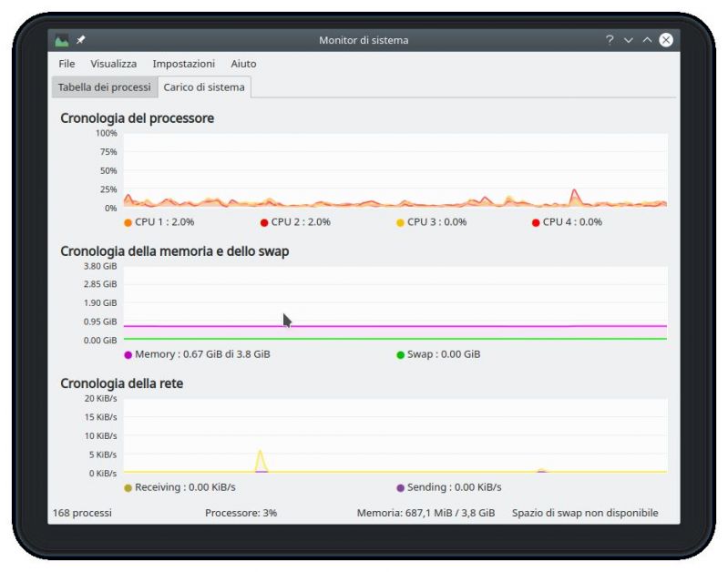Close the Monitor di sistema window
Viewport: 728px width, 572px height.
[x=666, y=40]
